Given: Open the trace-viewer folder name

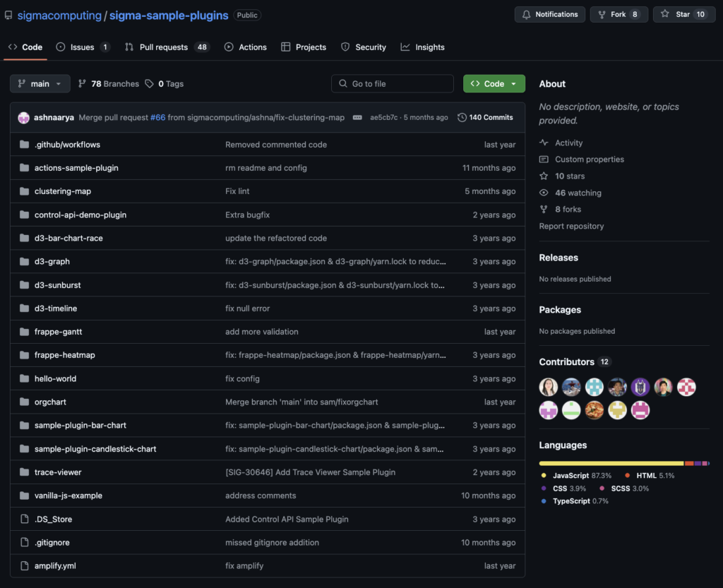Looking at the screenshot, I should click(58, 472).
